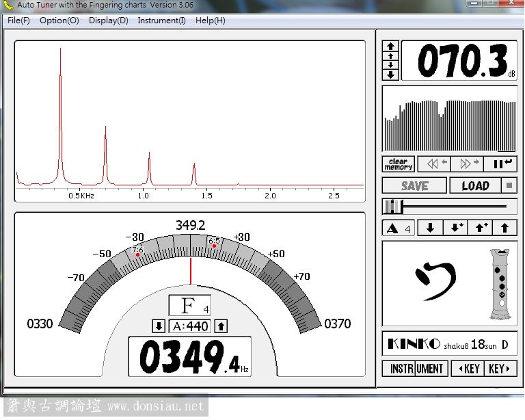
Task: Open the File(F) menu
Action: click(18, 21)
